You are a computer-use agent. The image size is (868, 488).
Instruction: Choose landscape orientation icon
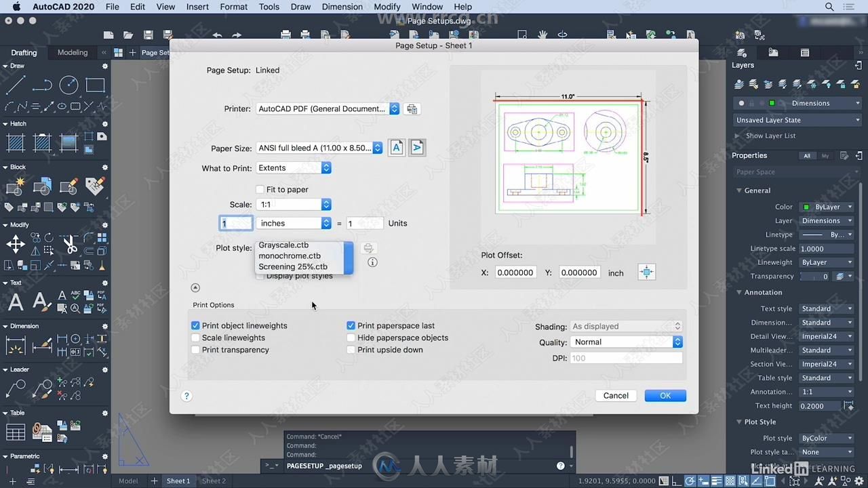point(417,147)
